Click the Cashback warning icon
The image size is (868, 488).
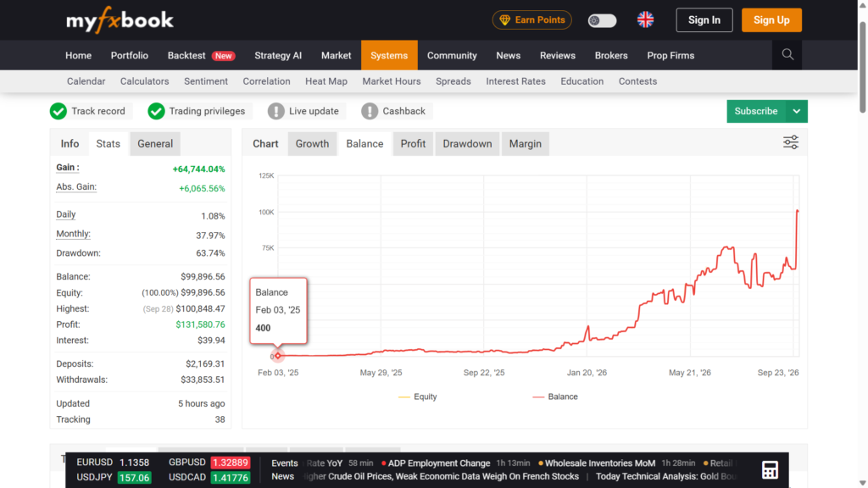[370, 111]
